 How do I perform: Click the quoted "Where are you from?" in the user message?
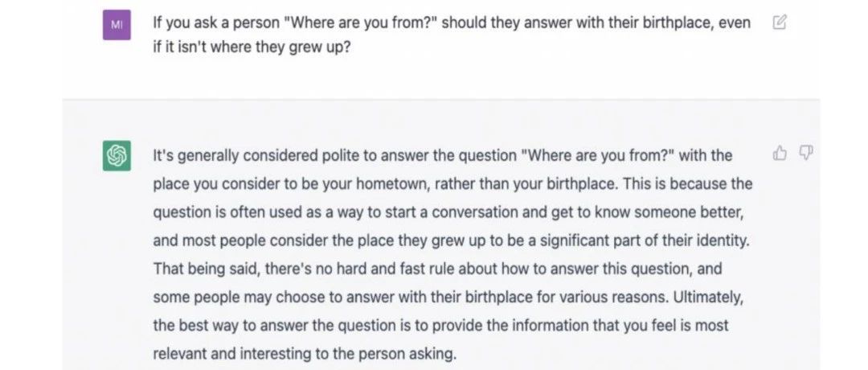[362, 23]
